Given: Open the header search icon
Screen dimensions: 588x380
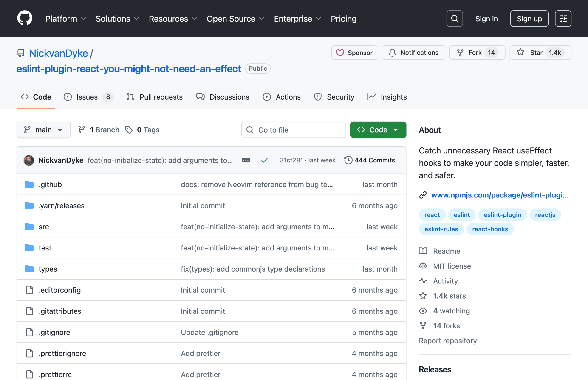Looking at the screenshot, I should pyautogui.click(x=454, y=18).
